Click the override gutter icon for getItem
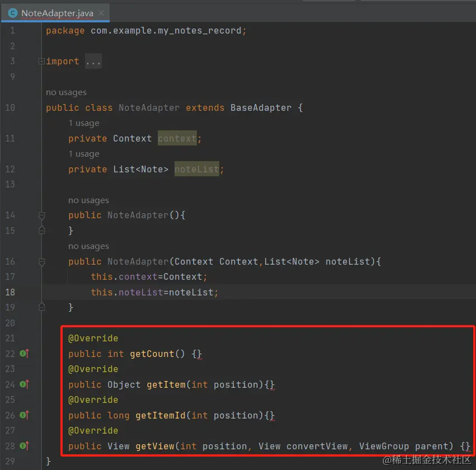The width and height of the screenshot is (476, 470). click(x=24, y=384)
